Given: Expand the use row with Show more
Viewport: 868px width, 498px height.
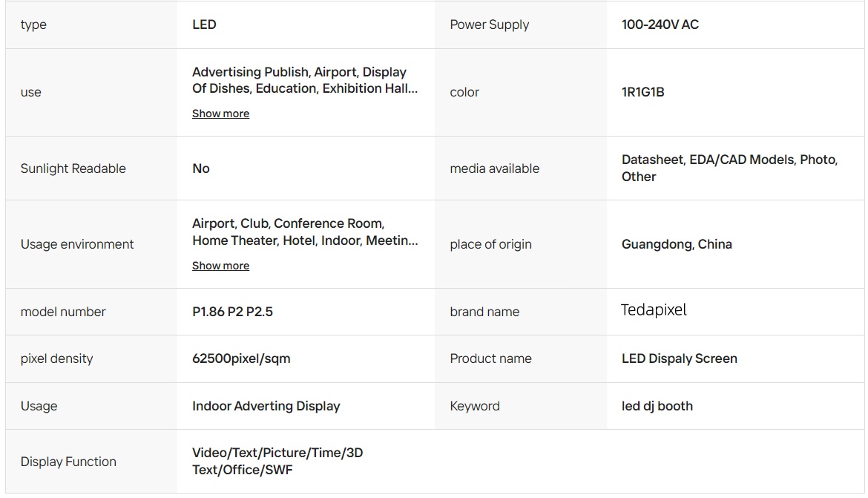Looking at the screenshot, I should pyautogui.click(x=220, y=114).
